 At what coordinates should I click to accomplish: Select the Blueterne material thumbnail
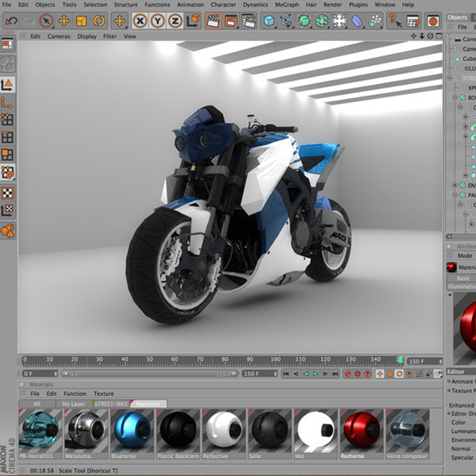tap(131, 431)
